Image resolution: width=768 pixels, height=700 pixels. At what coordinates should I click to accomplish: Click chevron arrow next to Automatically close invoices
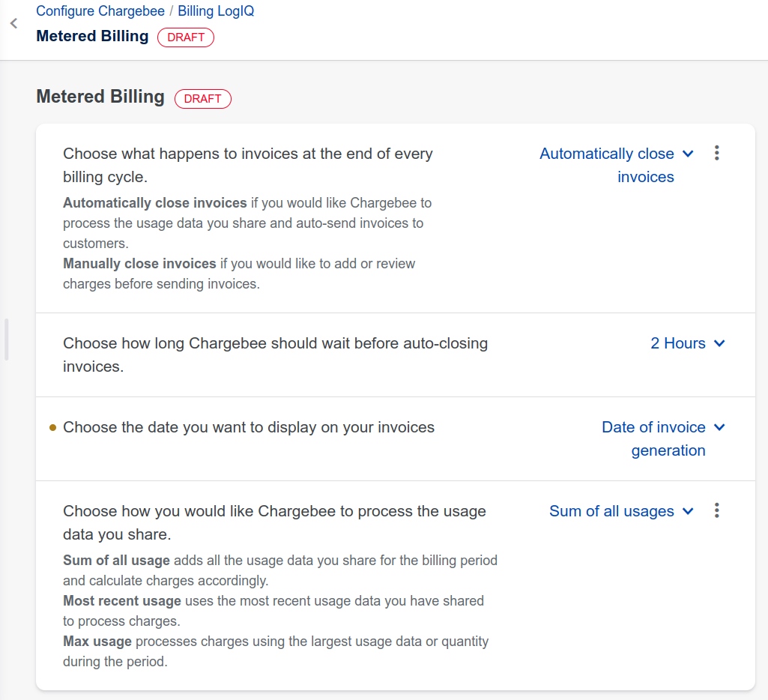tap(689, 154)
